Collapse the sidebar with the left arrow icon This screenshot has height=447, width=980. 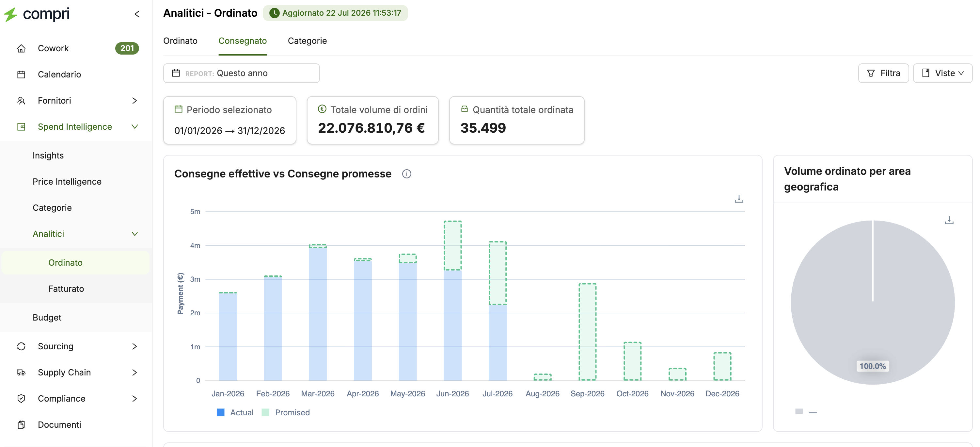137,14
